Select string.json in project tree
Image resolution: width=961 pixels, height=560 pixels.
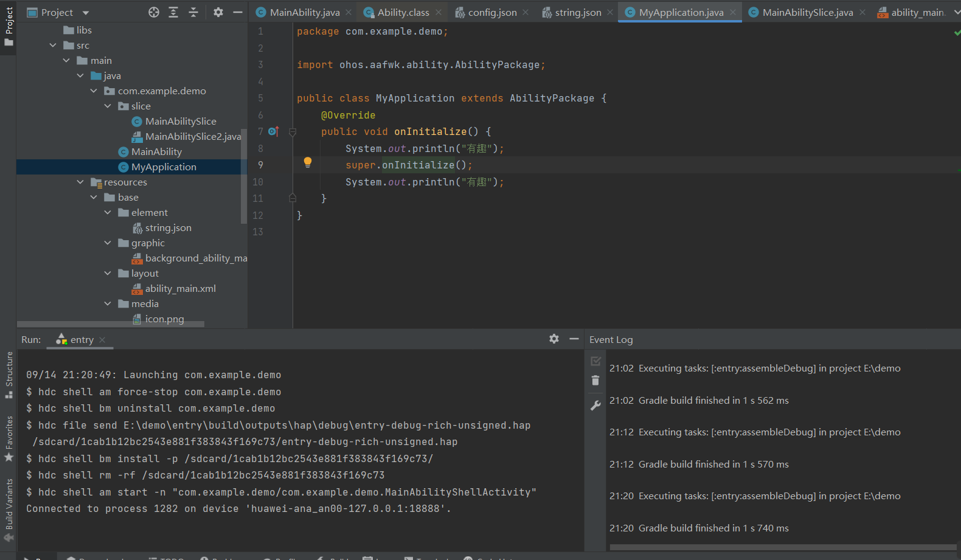pyautogui.click(x=162, y=227)
